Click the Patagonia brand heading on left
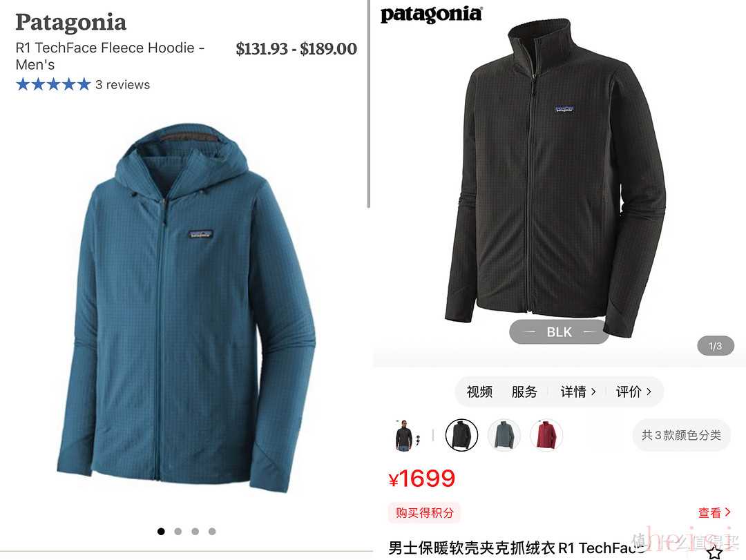Viewport: 746px width, 560px height. tap(71, 22)
